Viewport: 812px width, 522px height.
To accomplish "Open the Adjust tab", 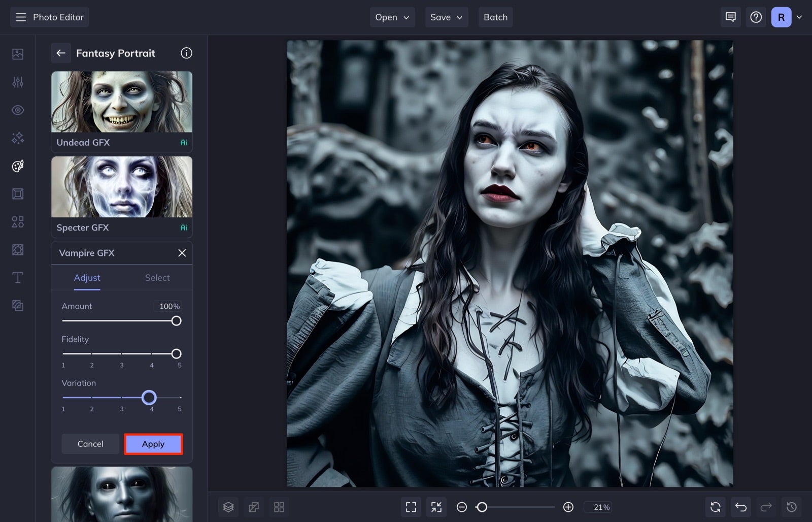I will [x=87, y=278].
